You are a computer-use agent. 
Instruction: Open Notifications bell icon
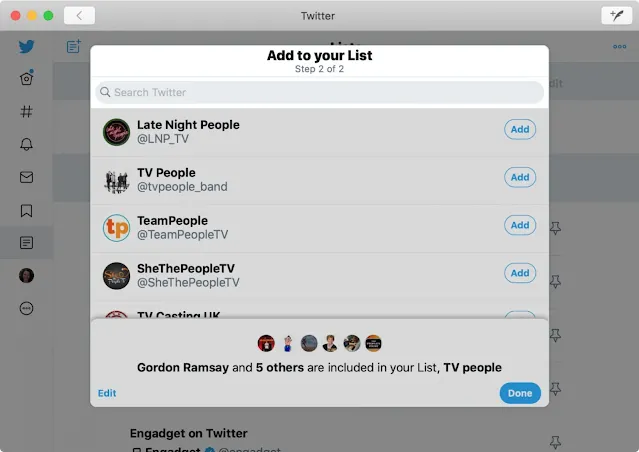(26, 144)
